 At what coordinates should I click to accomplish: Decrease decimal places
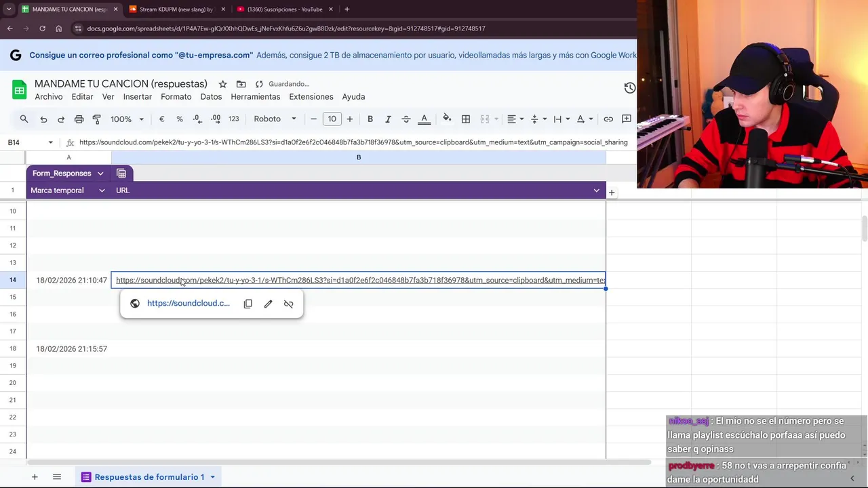(197, 119)
